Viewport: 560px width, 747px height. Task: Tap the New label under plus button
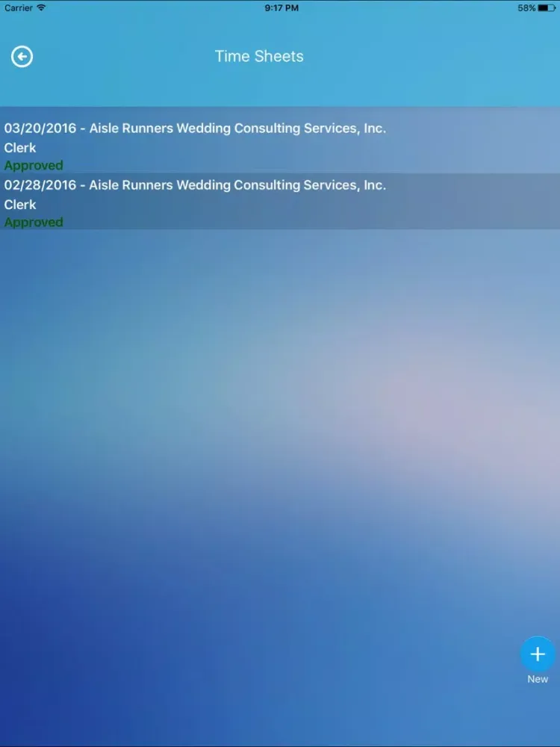coord(538,679)
